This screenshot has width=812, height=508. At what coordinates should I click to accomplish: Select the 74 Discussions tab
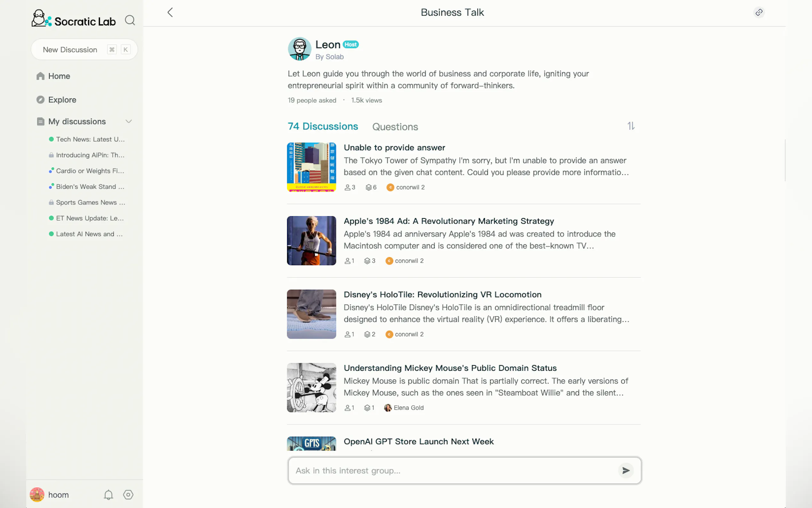(x=323, y=126)
